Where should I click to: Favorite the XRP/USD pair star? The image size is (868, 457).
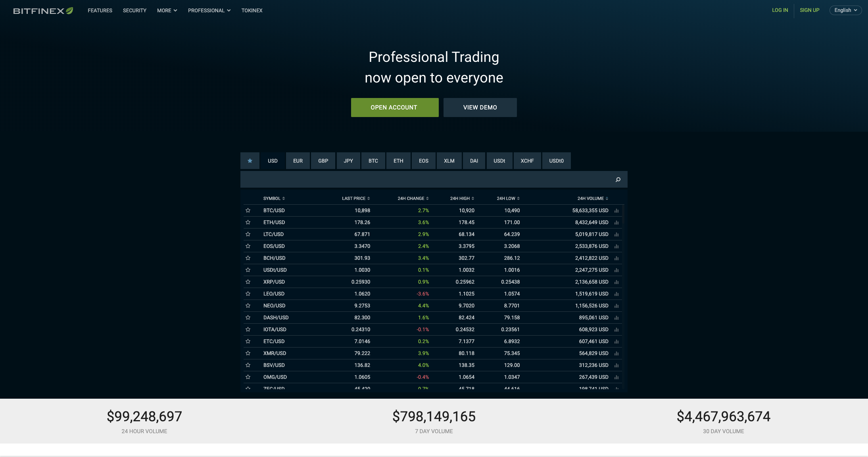tap(248, 282)
